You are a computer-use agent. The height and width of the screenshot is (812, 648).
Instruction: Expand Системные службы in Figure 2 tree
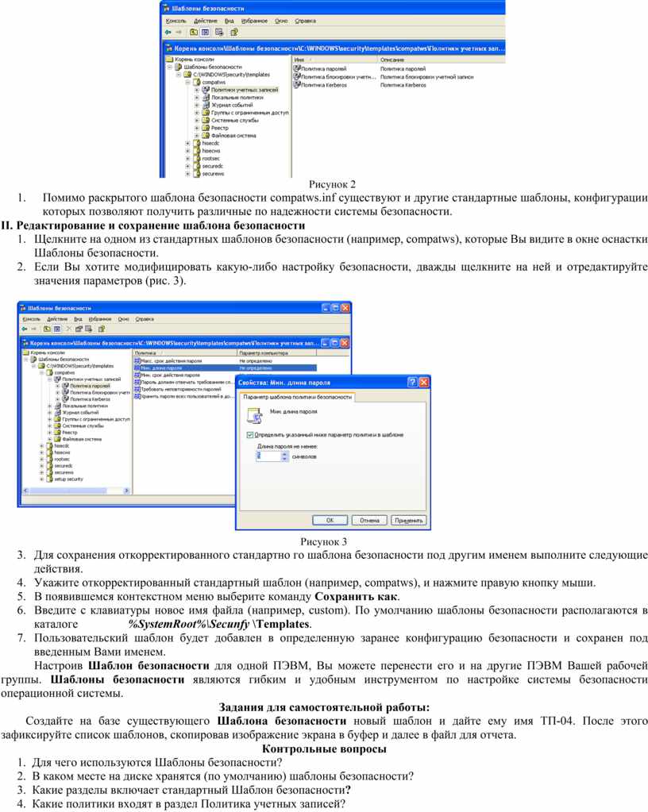pyautogui.click(x=197, y=120)
